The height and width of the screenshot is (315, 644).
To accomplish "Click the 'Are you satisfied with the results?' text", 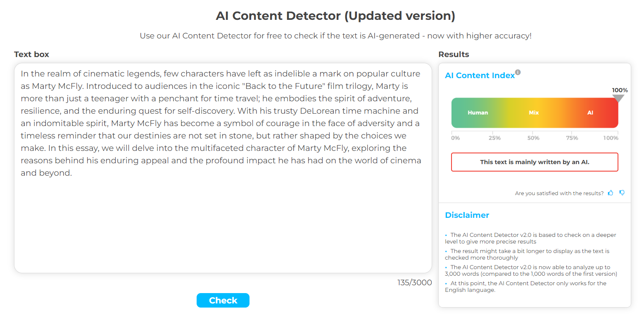I will (x=559, y=193).
